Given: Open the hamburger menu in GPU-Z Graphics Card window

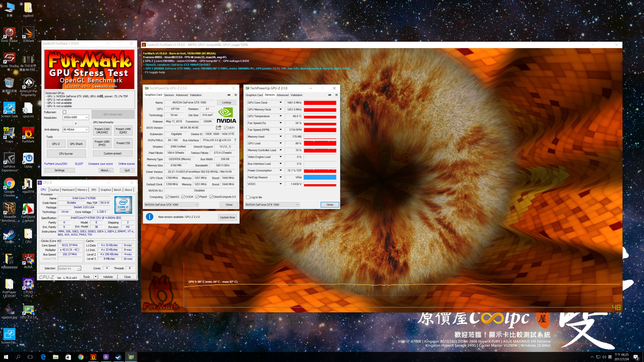Looking at the screenshot, I should (x=235, y=95).
